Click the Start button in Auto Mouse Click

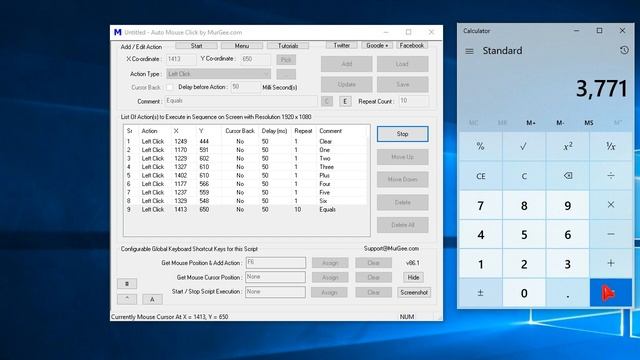click(196, 46)
